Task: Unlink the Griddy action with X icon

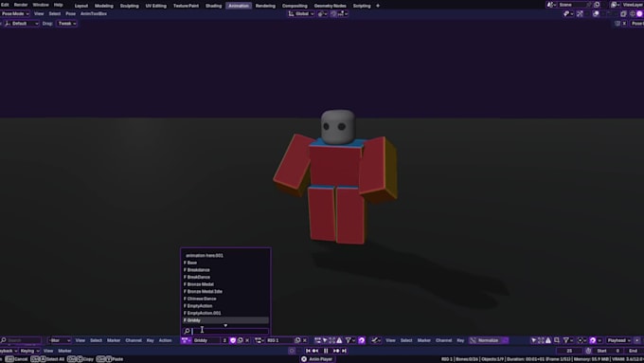Action: point(247,340)
